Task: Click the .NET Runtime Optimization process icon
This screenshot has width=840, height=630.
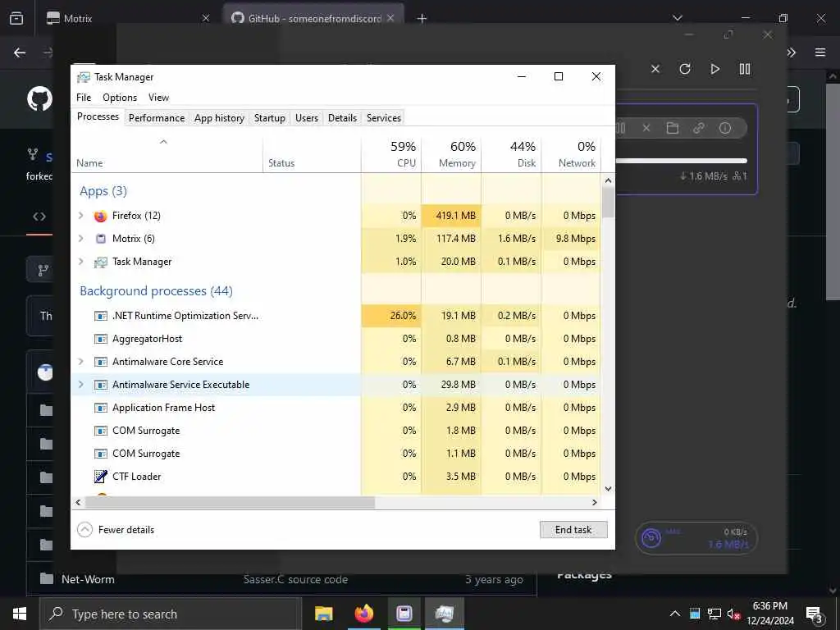Action: click(100, 316)
